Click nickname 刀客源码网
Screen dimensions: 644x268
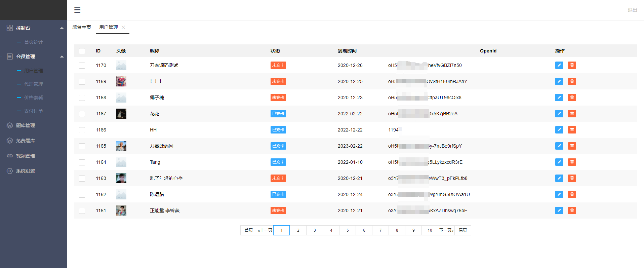point(162,146)
